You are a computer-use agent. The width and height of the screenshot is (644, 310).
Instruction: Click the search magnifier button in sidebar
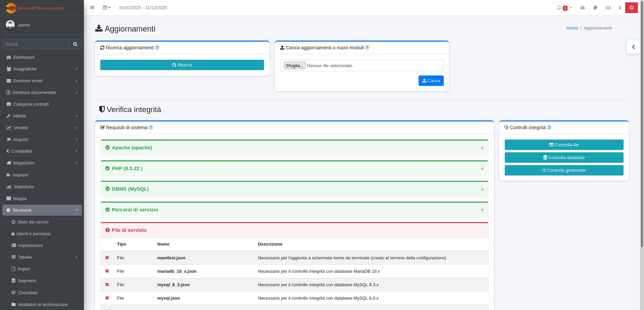(x=75, y=44)
